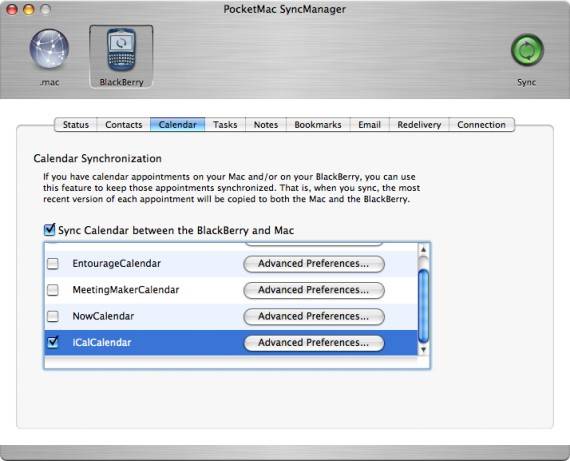Click the calendar list scroll down arrow
Image resolution: width=570 pixels, height=461 pixels.
[423, 349]
